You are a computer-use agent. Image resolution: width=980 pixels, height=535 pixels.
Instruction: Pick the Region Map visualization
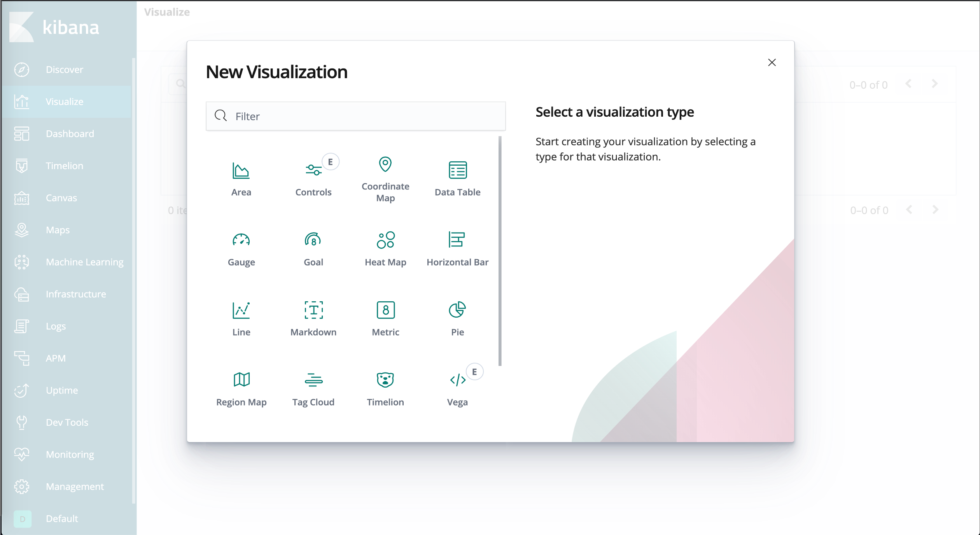[241, 389]
